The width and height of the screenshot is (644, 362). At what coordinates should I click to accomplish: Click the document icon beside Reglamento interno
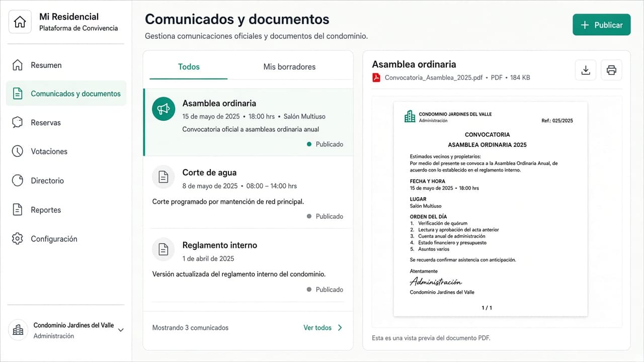164,249
